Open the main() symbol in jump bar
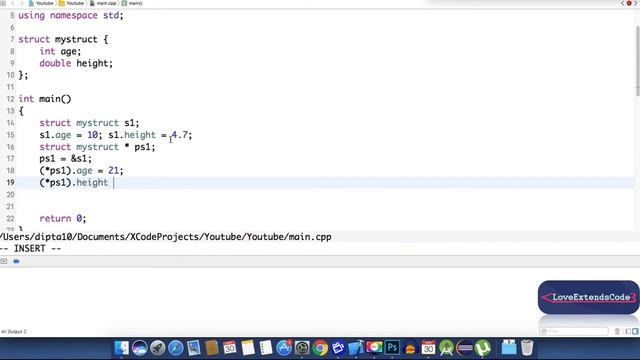 click(x=132, y=3)
